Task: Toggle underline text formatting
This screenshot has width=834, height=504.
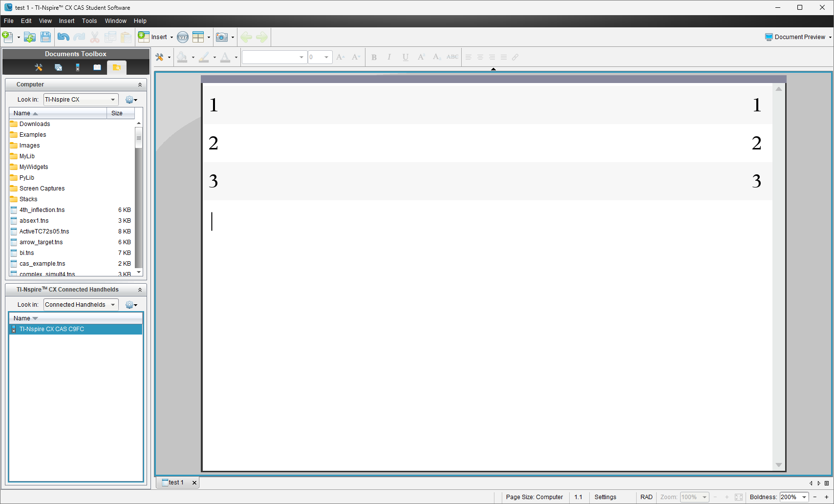Action: click(x=405, y=57)
